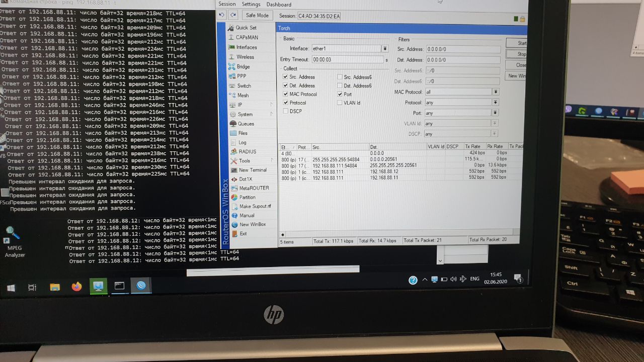Screen dimensions: 644x362
Task: Open File Explorer from the taskbar
Action: pyautogui.click(x=55, y=287)
